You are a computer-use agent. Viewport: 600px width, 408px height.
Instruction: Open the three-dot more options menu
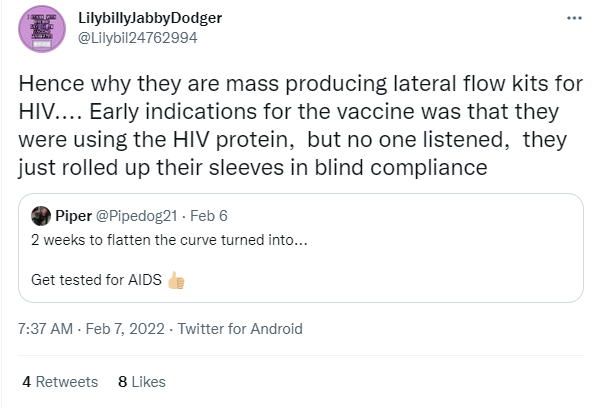[573, 19]
